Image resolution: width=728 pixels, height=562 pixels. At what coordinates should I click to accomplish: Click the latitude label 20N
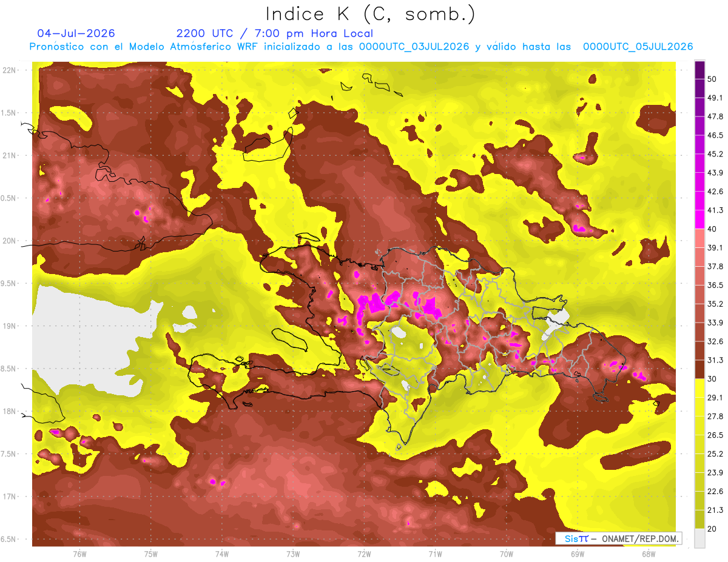click(9, 241)
